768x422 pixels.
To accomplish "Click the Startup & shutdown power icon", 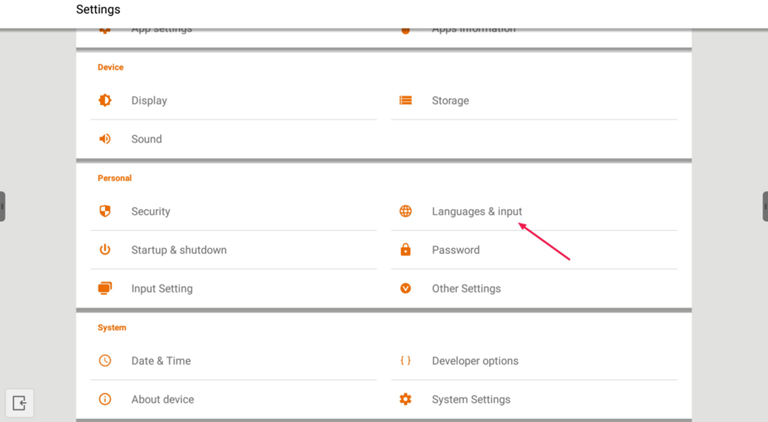I will 105,250.
